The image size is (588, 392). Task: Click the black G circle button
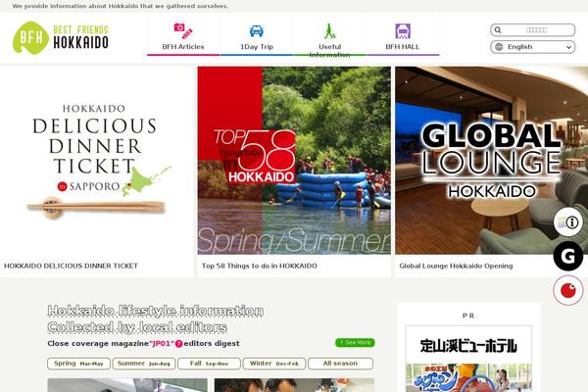568,256
